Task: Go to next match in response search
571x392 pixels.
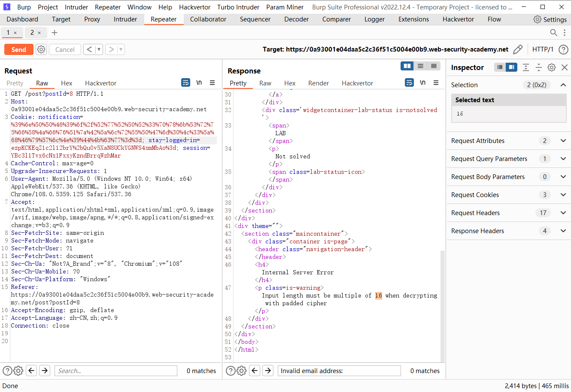Action: click(268, 371)
